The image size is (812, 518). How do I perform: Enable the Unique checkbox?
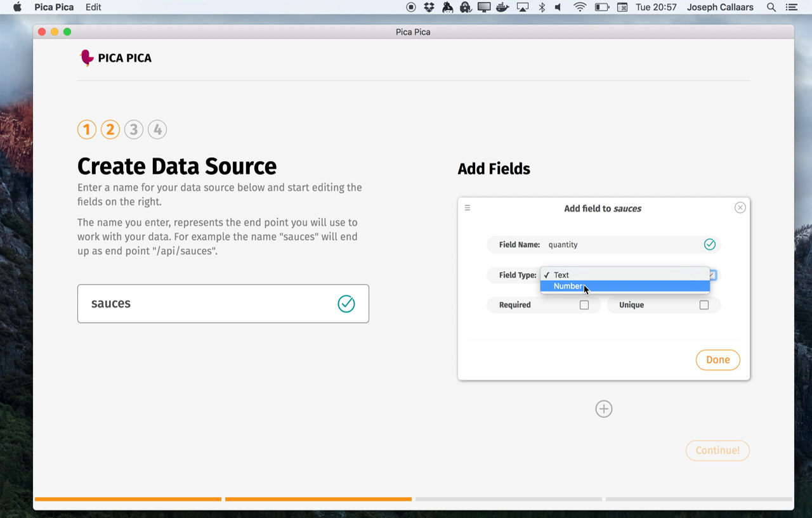coord(704,305)
